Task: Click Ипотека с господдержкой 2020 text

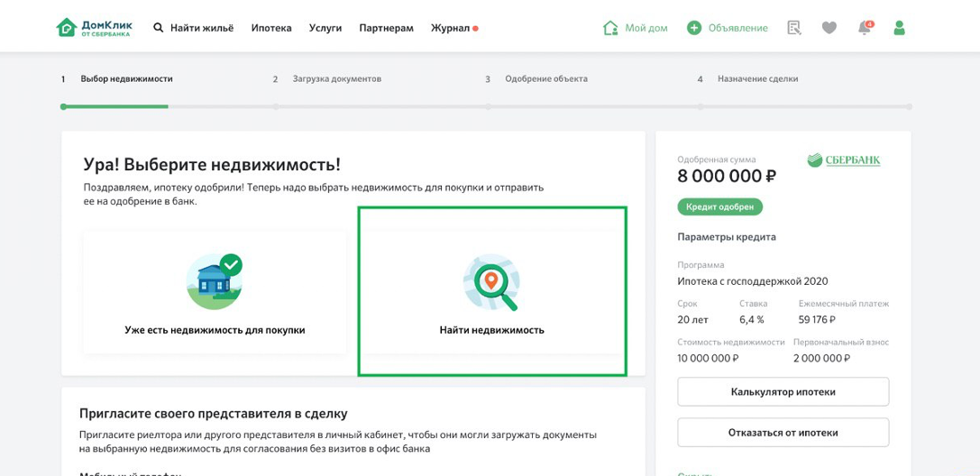Action: (753, 281)
